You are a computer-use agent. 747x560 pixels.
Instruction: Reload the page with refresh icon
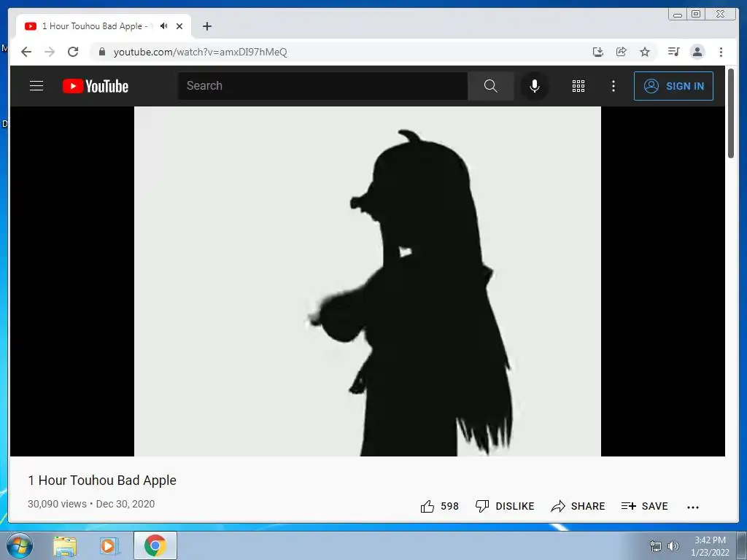73,52
